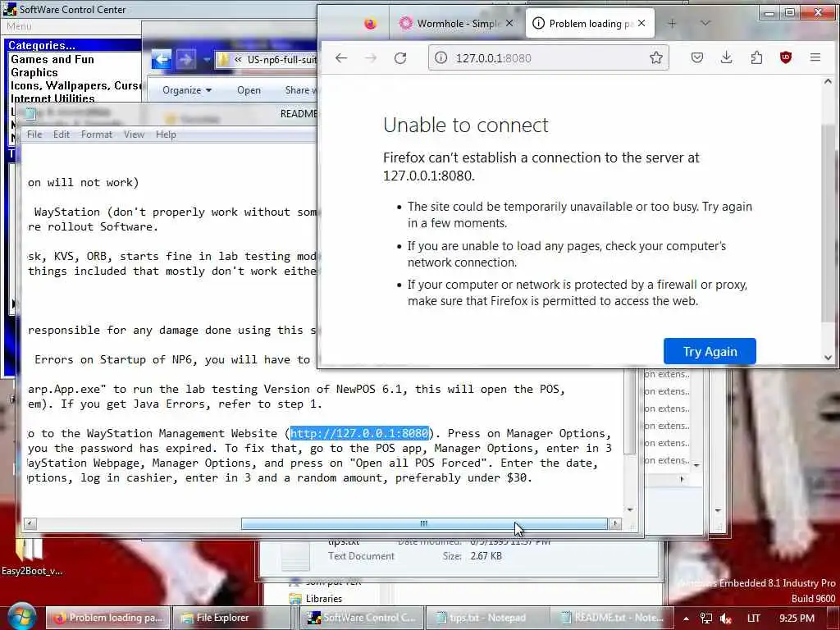Screen dimensions: 840x630
Task: Click the 9:25 PM clock
Action: (x=797, y=619)
